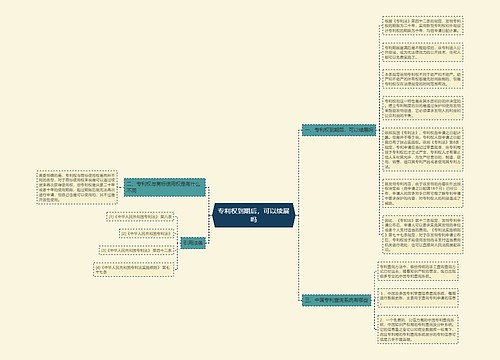Open citation [1]《中华人民共和国专利法》第八条
Image resolution: width=500 pixels, height=360 pixels.
pos(140,217)
